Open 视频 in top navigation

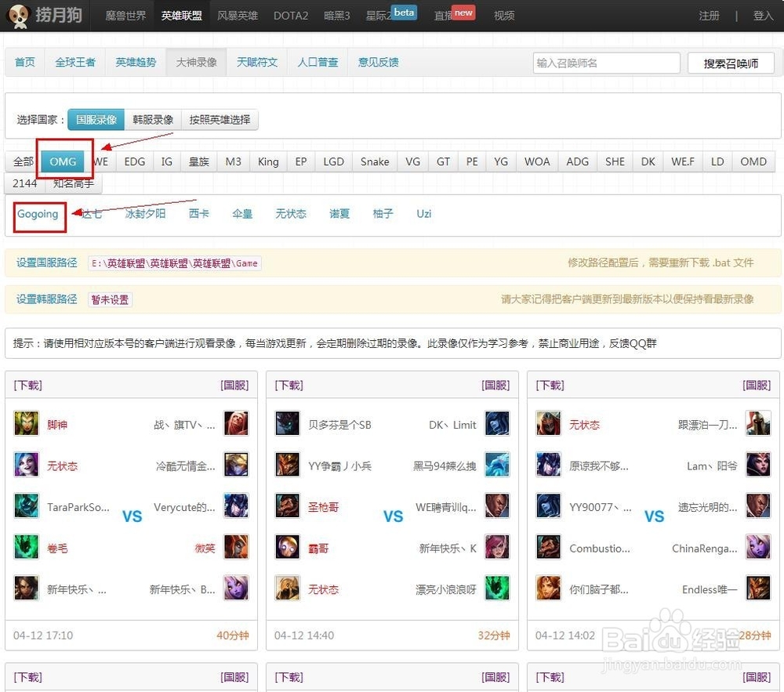click(504, 16)
